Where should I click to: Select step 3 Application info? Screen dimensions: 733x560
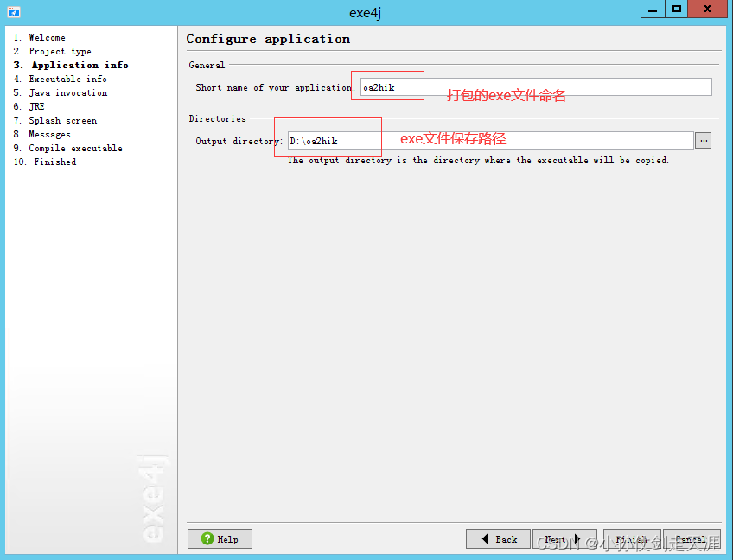point(71,65)
